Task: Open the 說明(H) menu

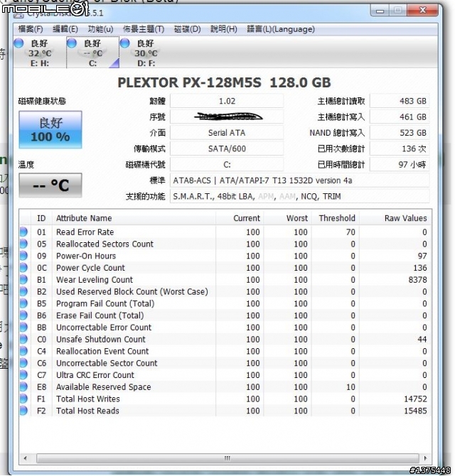Action: tap(223, 29)
